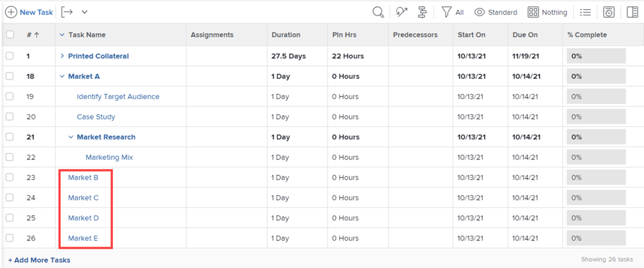Select the checkbox for Printed Collateral
Viewport: 644px width, 268px height.
(10, 56)
